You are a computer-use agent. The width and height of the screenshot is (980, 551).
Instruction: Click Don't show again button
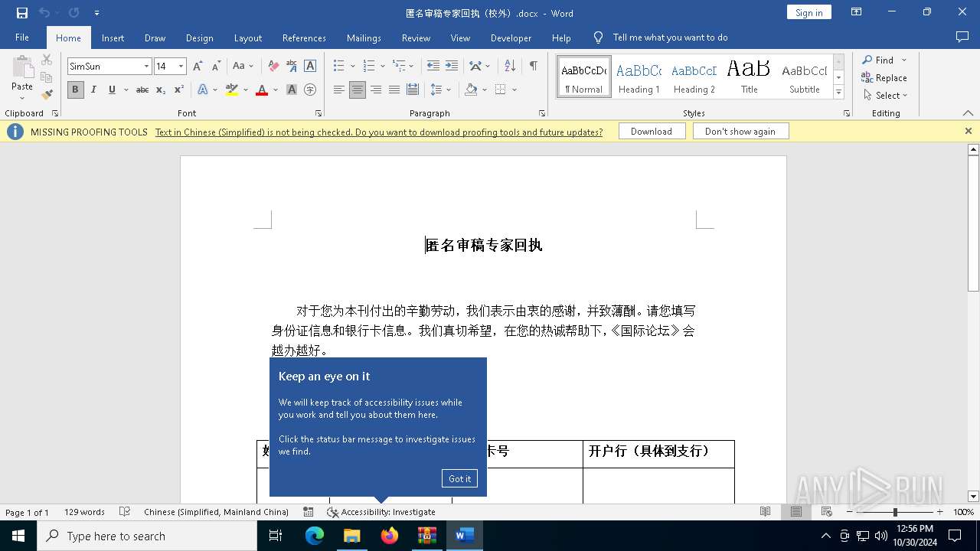[740, 132]
